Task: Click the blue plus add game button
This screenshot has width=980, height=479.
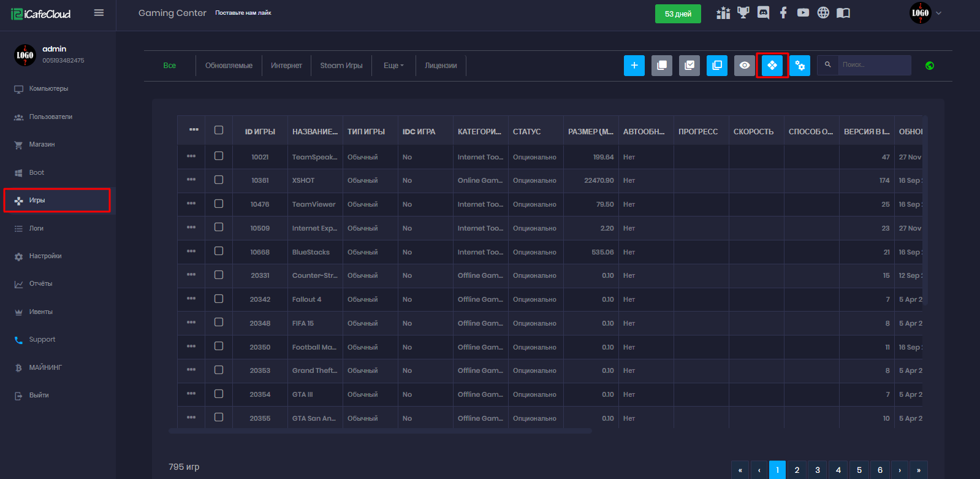Action: coord(634,66)
